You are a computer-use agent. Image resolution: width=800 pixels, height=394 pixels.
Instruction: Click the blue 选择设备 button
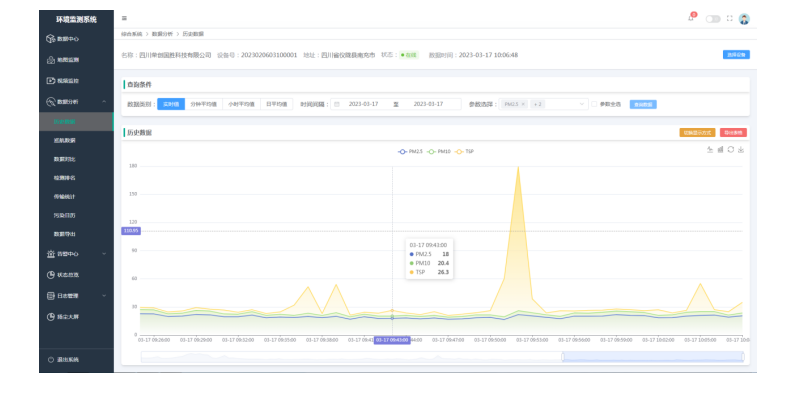736,55
